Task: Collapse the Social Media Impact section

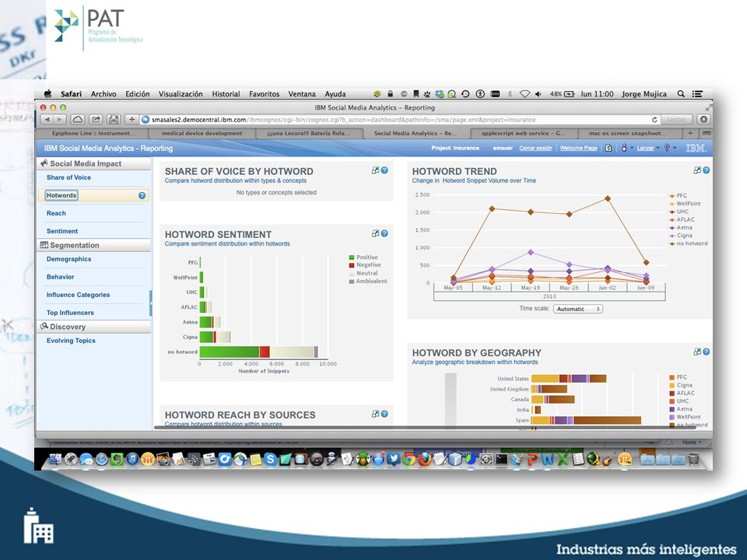Action: [x=94, y=163]
